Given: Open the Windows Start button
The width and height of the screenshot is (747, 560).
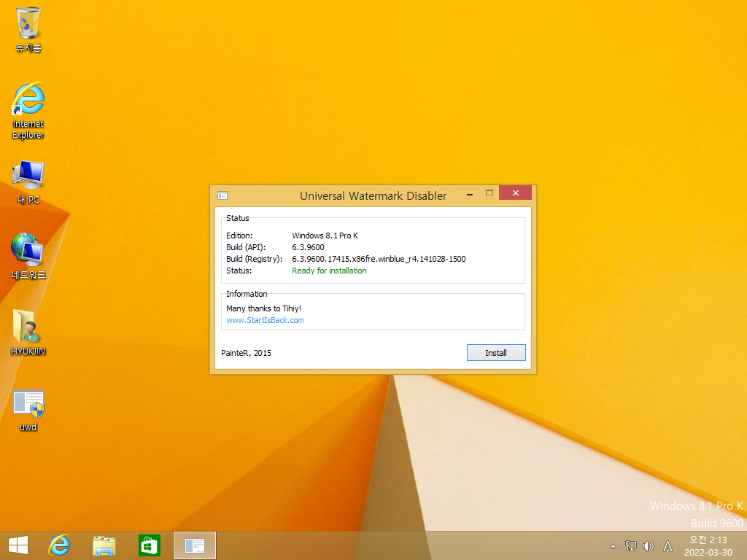Looking at the screenshot, I should point(18,545).
